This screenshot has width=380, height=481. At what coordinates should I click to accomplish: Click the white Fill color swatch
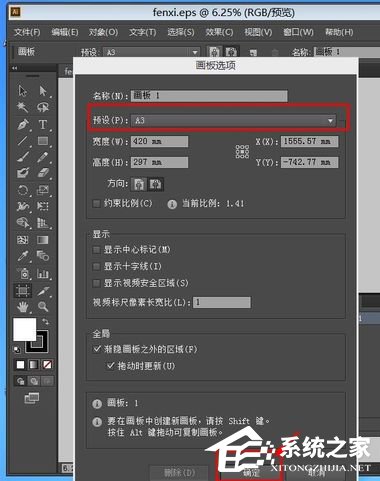[x=24, y=329]
